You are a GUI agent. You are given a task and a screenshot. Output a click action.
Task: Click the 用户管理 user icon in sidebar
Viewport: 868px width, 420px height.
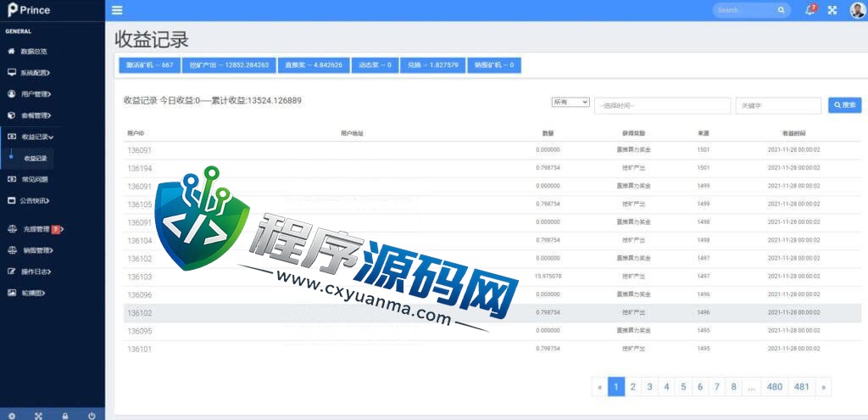[x=11, y=93]
